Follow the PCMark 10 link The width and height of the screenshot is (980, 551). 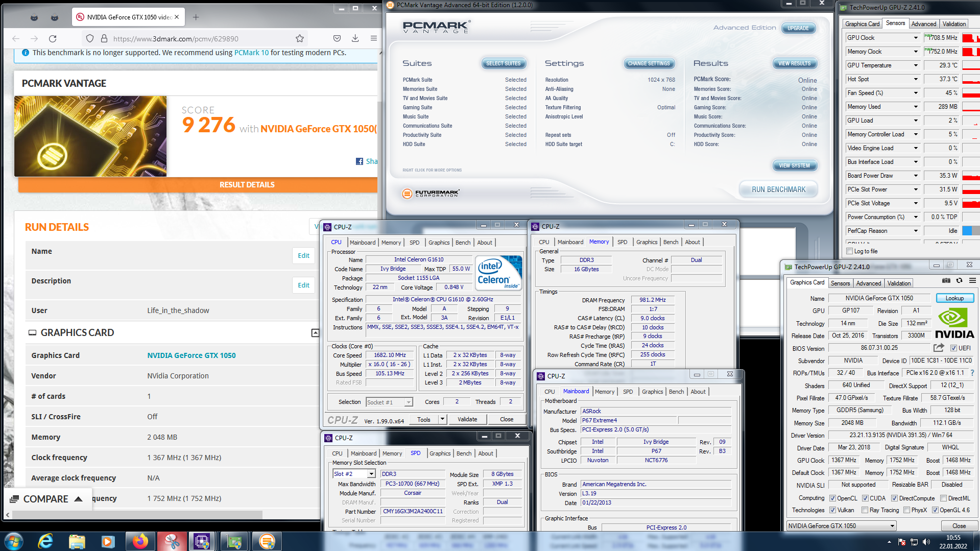(251, 53)
